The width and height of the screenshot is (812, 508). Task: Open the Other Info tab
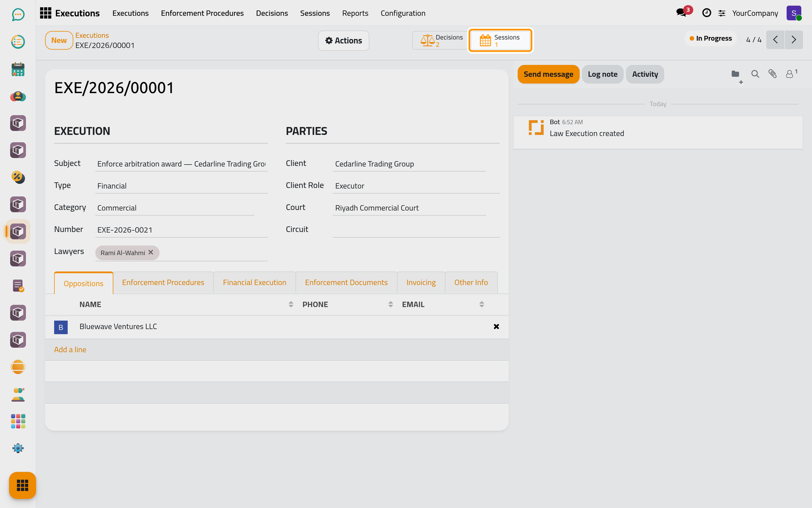[x=471, y=282]
